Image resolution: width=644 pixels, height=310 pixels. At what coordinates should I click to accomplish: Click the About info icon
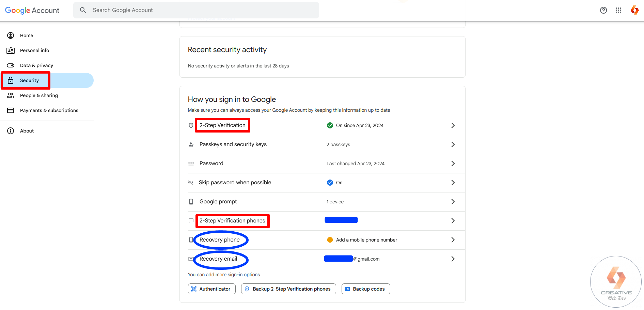pos(11,131)
